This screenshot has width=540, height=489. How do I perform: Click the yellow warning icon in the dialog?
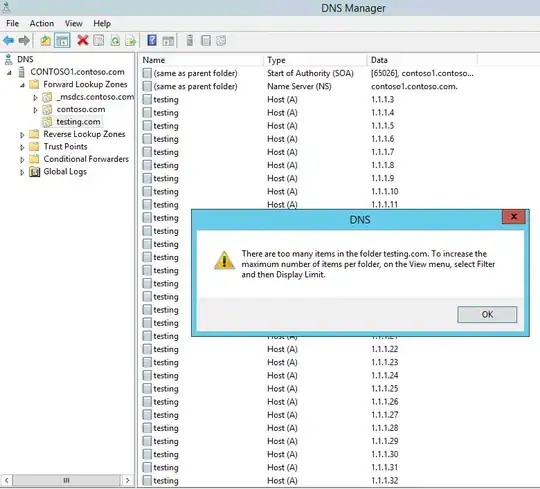[x=224, y=260]
